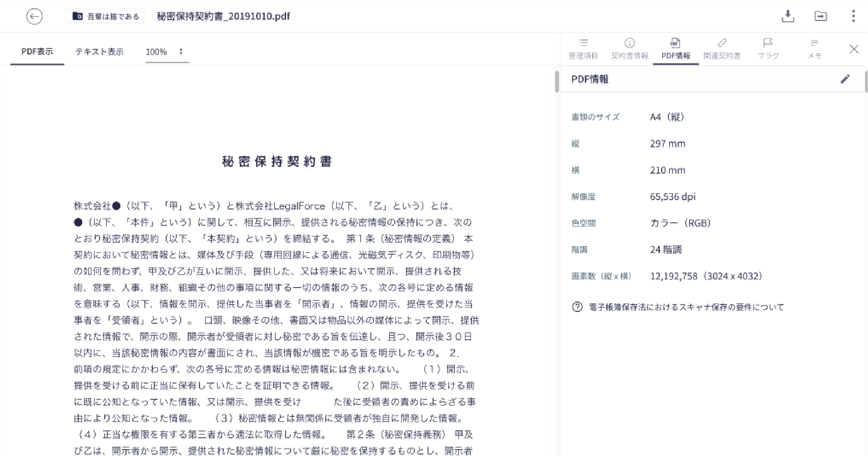Close the right side panel
This screenshot has width=868, height=456.
coord(854,49)
